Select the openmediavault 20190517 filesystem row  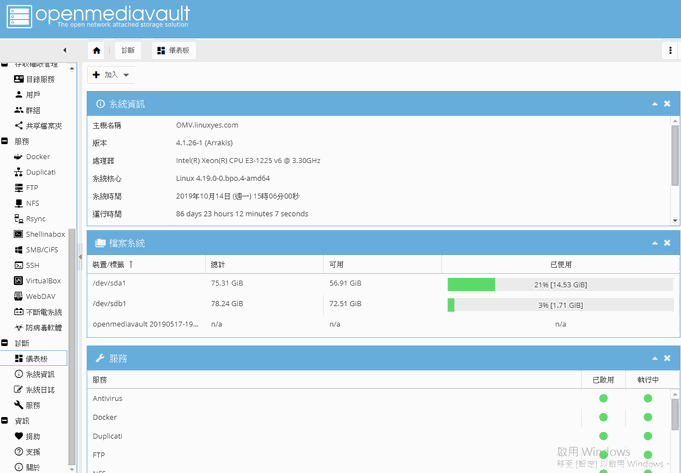point(383,324)
